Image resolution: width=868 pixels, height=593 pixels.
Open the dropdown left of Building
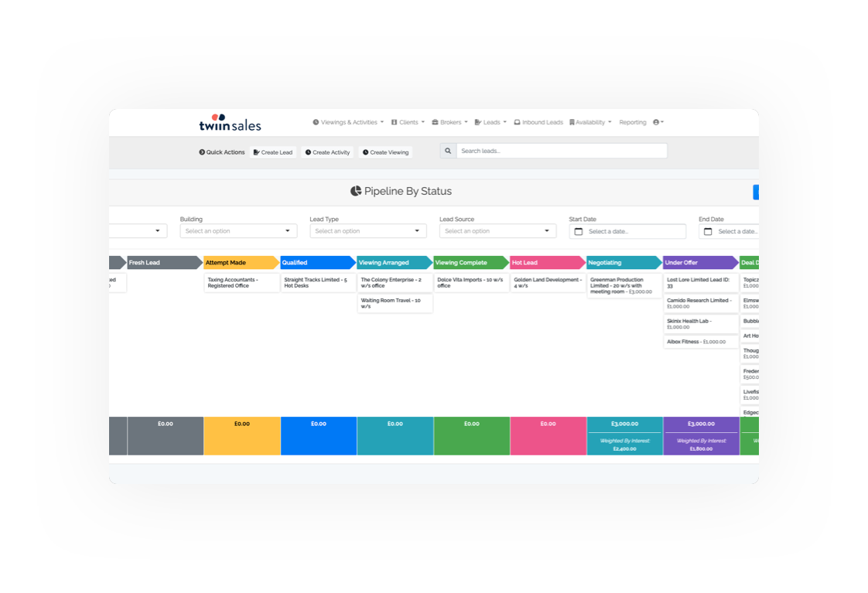point(138,230)
